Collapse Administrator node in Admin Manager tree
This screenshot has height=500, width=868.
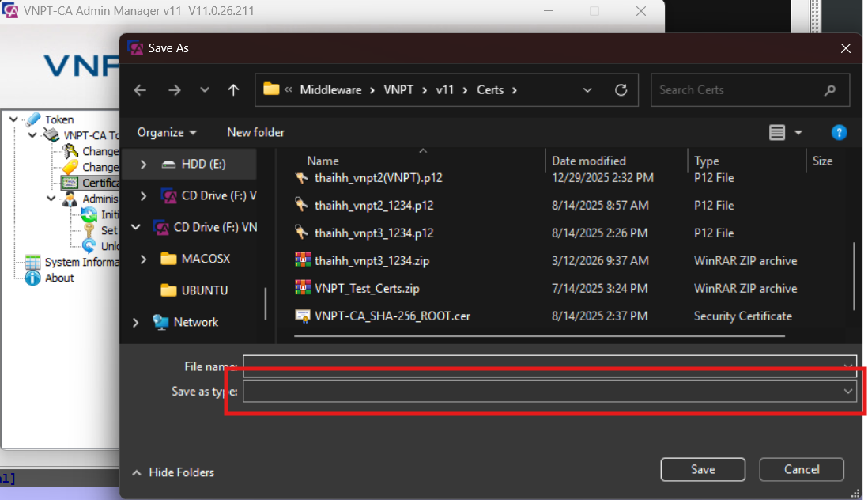(51, 199)
